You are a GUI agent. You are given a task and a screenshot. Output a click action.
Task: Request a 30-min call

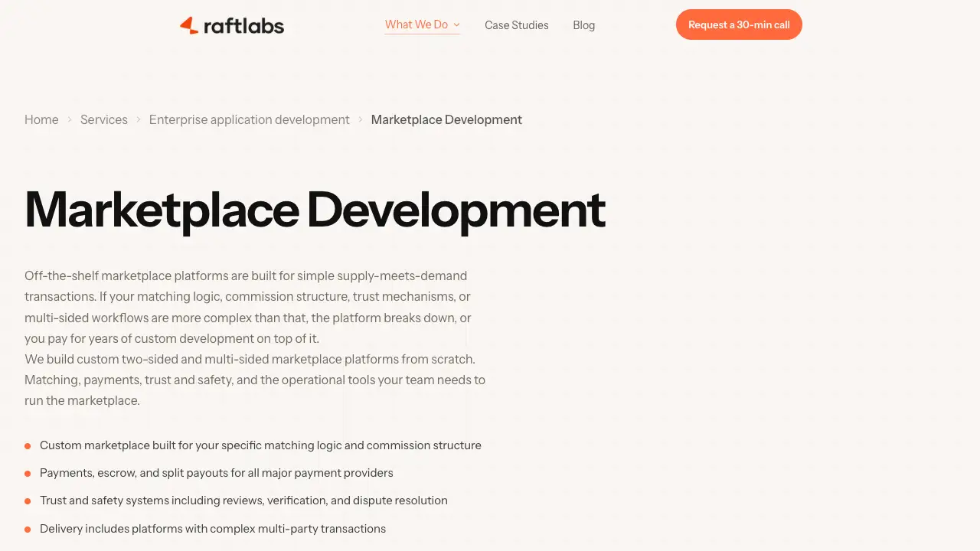pyautogui.click(x=739, y=24)
